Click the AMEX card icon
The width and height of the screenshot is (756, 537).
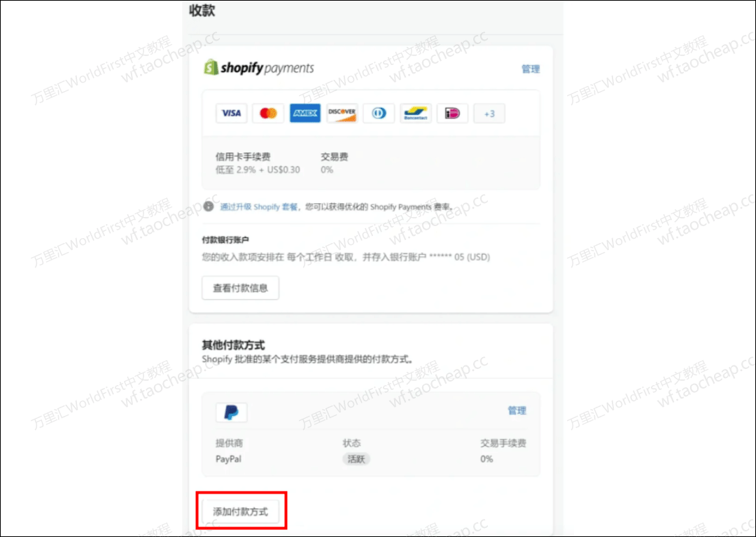[x=305, y=113]
